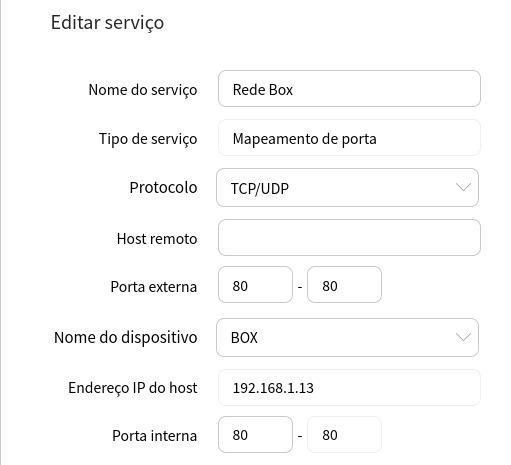Screen dimensions: 511x465
Task: Click the empty Host remoto input field
Action: coord(349,237)
